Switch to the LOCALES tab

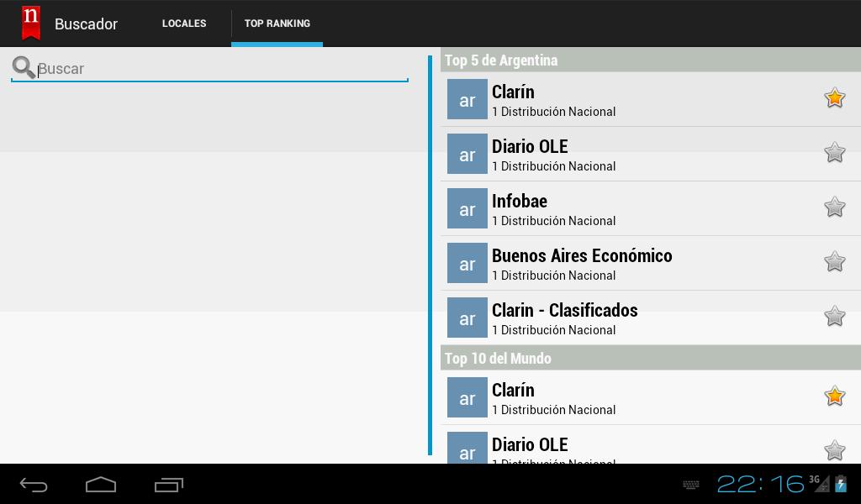(184, 24)
